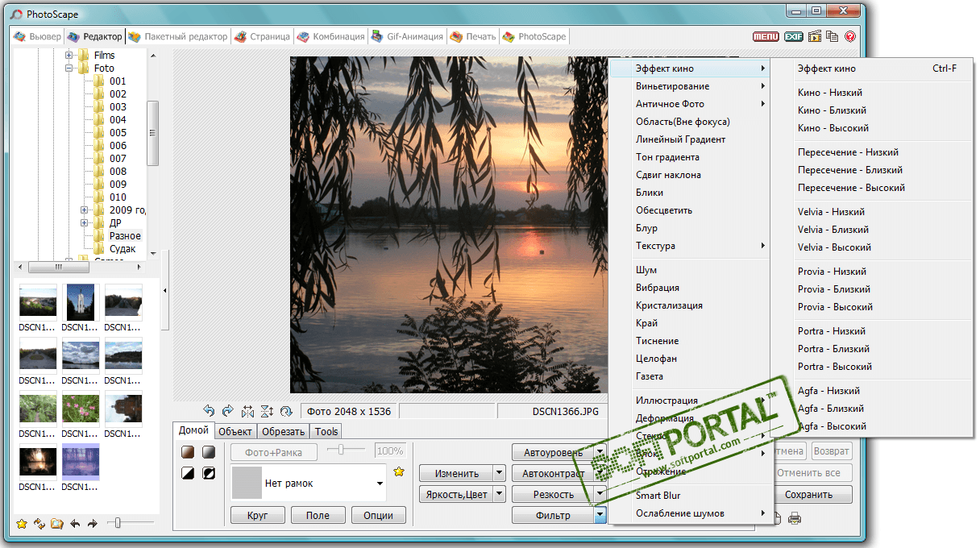
Task: Click the favorites star below thumbnails
Action: pyautogui.click(x=21, y=524)
